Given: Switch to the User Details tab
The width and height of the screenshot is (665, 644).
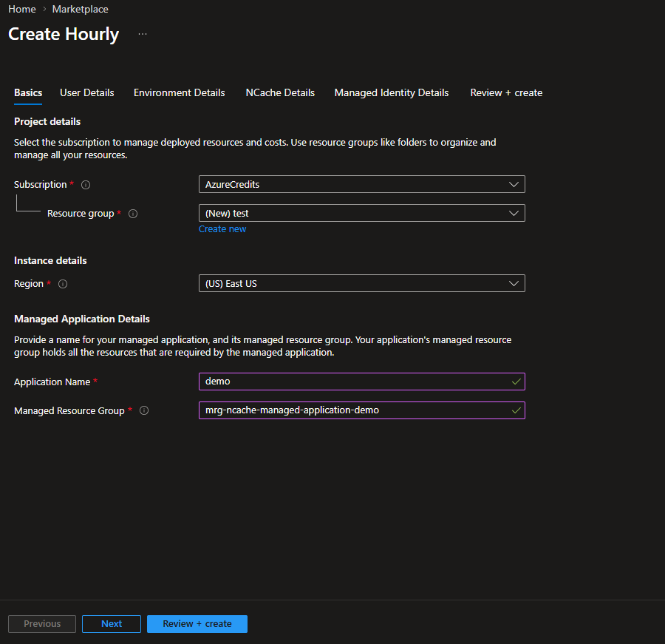Looking at the screenshot, I should (x=87, y=92).
